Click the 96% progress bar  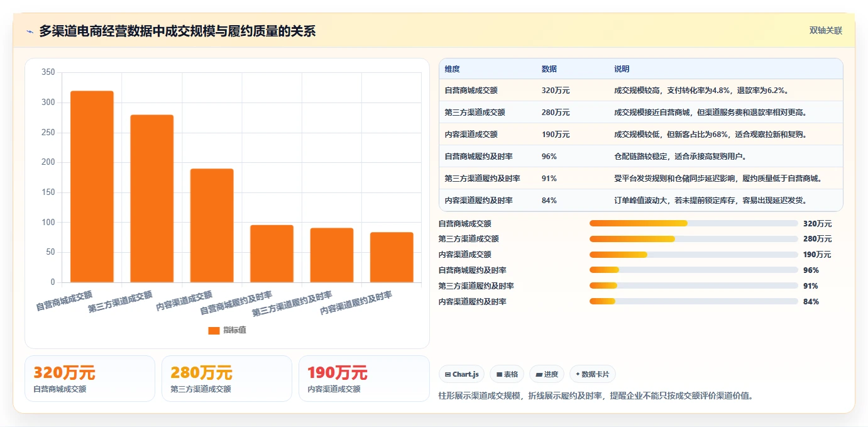pos(694,270)
